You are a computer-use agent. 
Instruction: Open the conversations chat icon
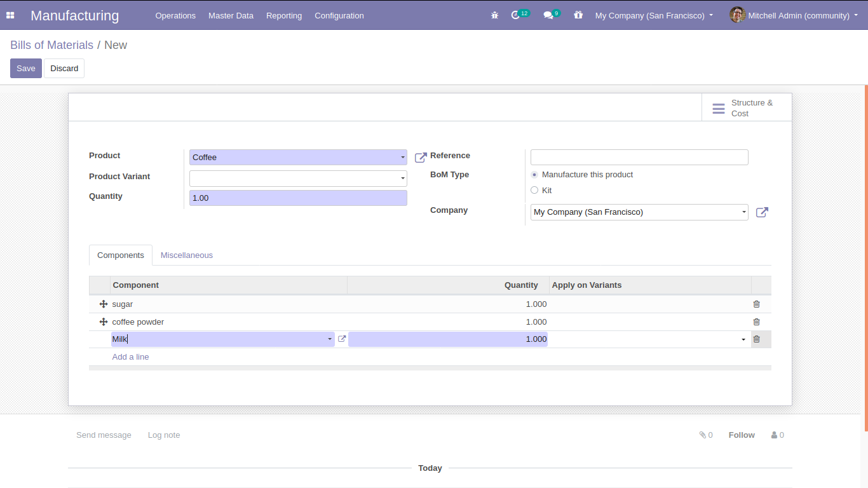tap(548, 15)
